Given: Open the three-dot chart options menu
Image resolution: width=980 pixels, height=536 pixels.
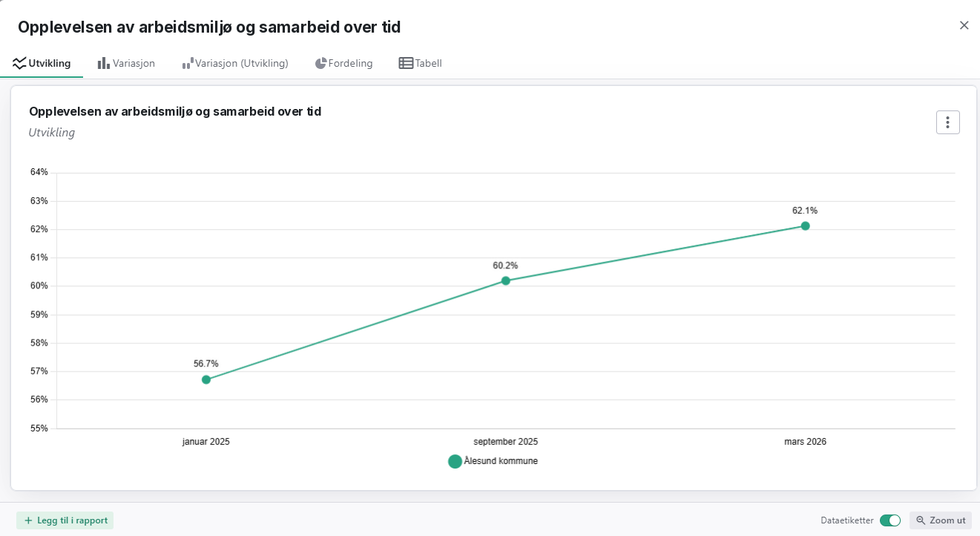Looking at the screenshot, I should (947, 122).
